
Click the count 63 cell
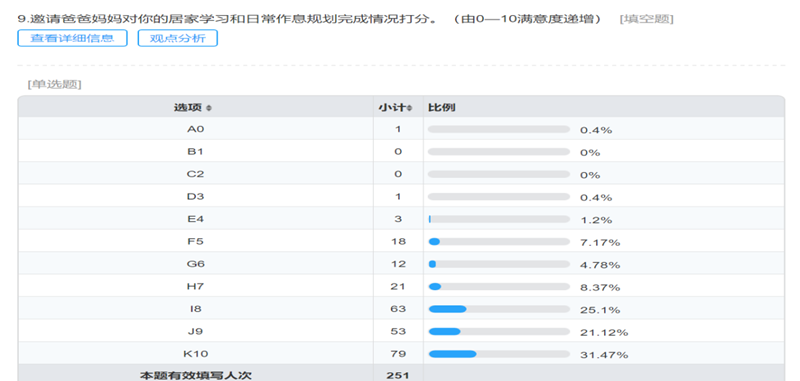(398, 309)
